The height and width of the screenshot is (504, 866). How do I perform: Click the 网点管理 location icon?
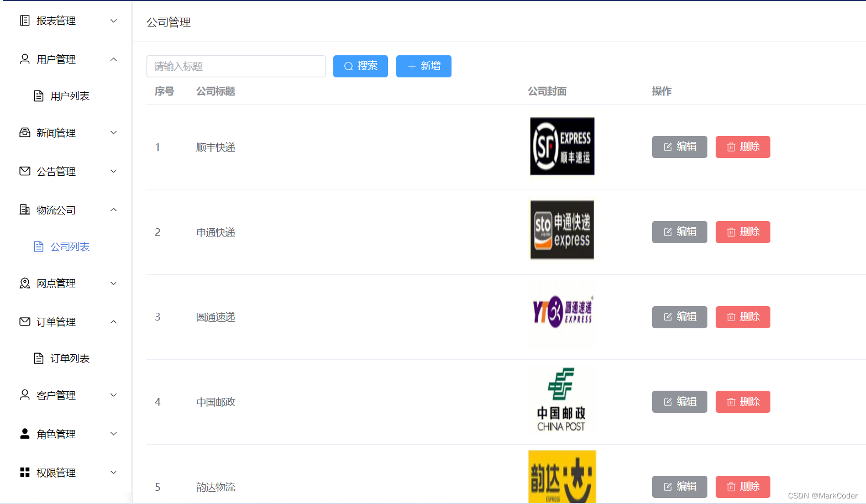point(25,283)
